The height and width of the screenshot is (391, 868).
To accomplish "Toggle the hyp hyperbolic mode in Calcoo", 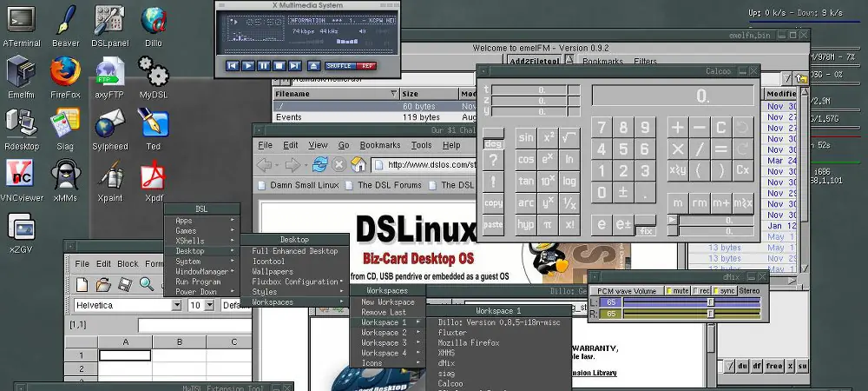I will click(x=526, y=225).
